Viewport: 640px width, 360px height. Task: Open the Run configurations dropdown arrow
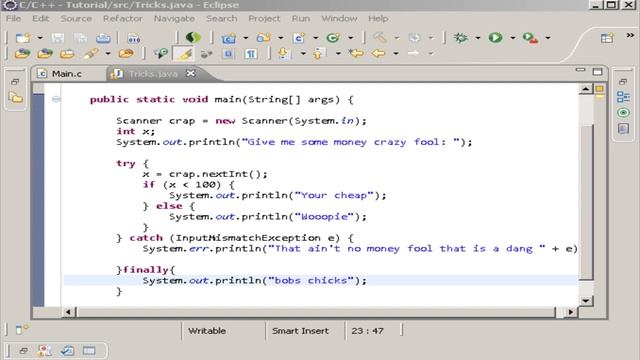513,38
